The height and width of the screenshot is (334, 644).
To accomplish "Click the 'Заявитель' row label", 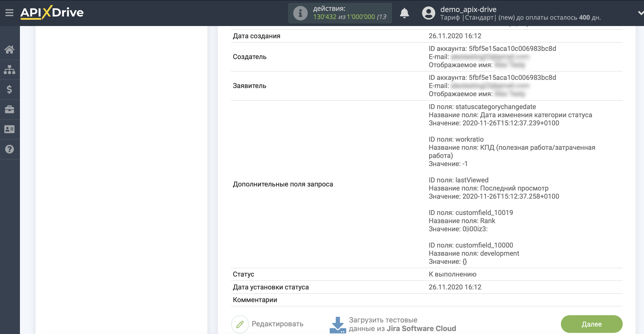I will (x=249, y=86).
